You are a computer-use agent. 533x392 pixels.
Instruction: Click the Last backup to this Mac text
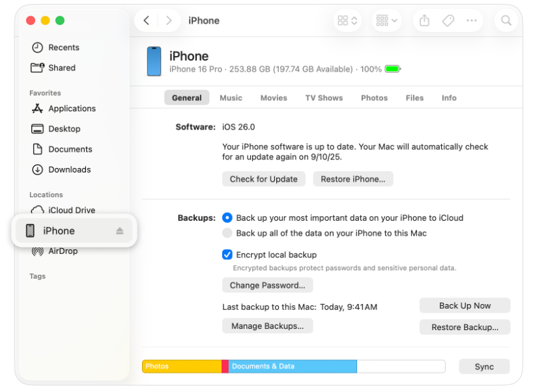[x=300, y=307]
